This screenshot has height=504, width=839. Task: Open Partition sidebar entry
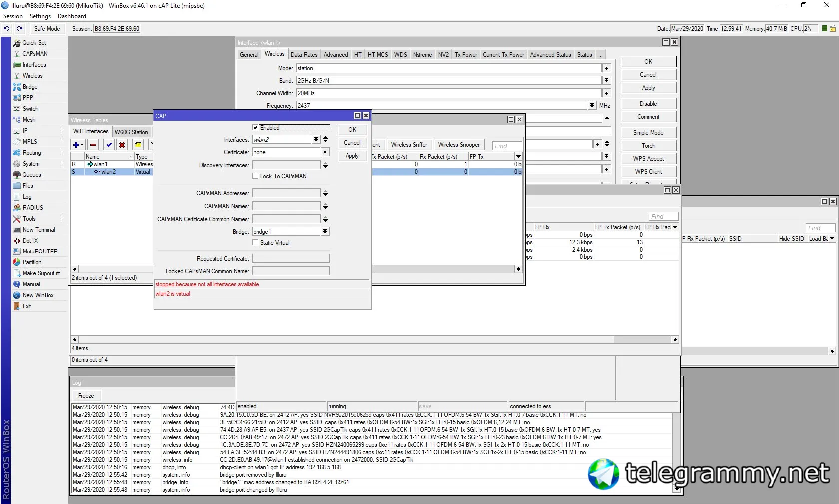[x=32, y=262]
